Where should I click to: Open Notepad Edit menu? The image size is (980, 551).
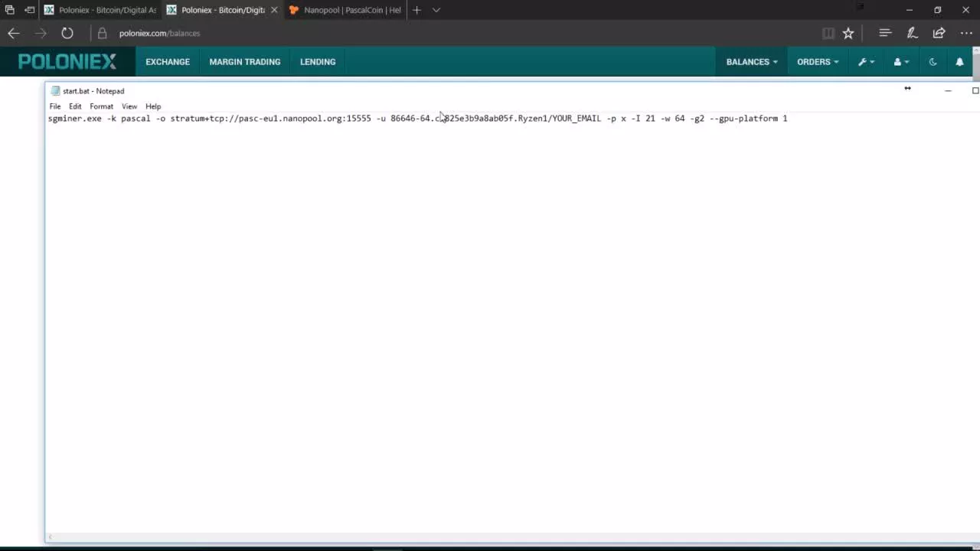75,106
